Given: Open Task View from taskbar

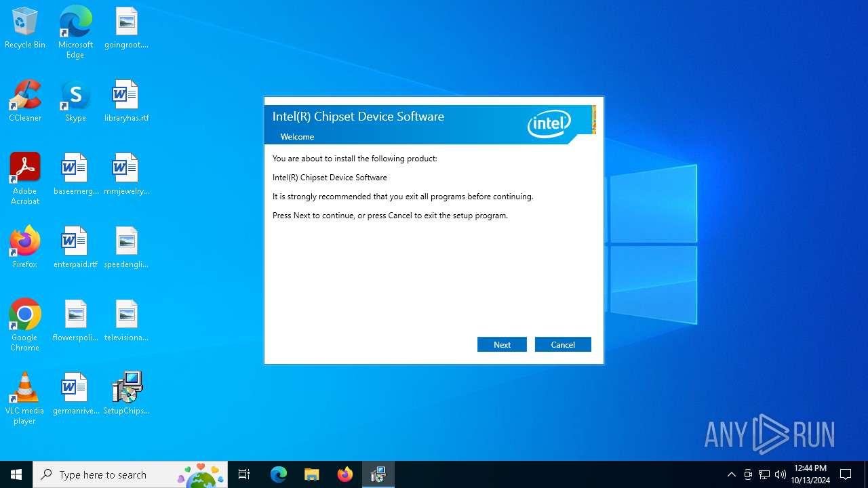Looking at the screenshot, I should click(244, 474).
